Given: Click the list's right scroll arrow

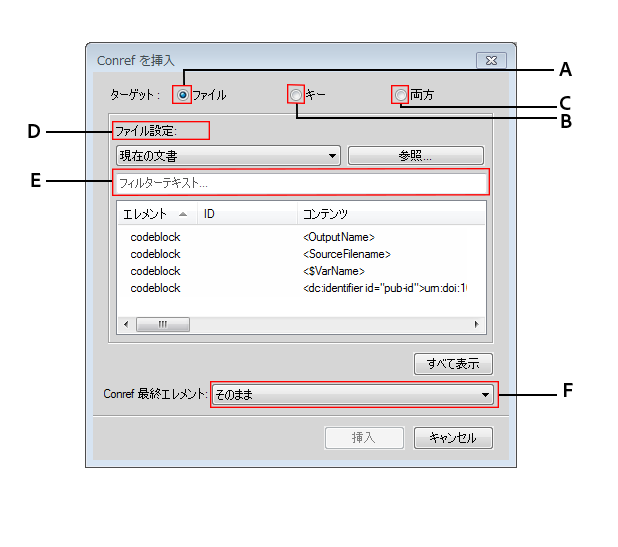Looking at the screenshot, I should pyautogui.click(x=477, y=325).
